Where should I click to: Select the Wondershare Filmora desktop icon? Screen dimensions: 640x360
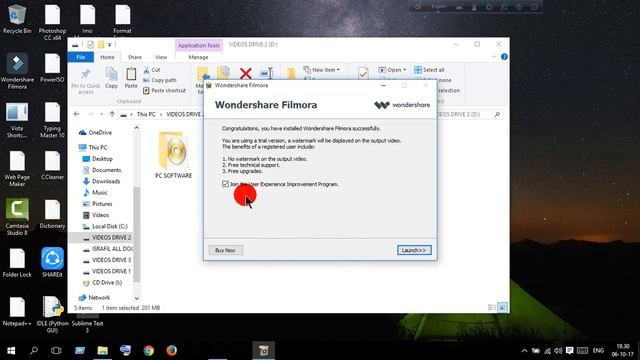17,71
